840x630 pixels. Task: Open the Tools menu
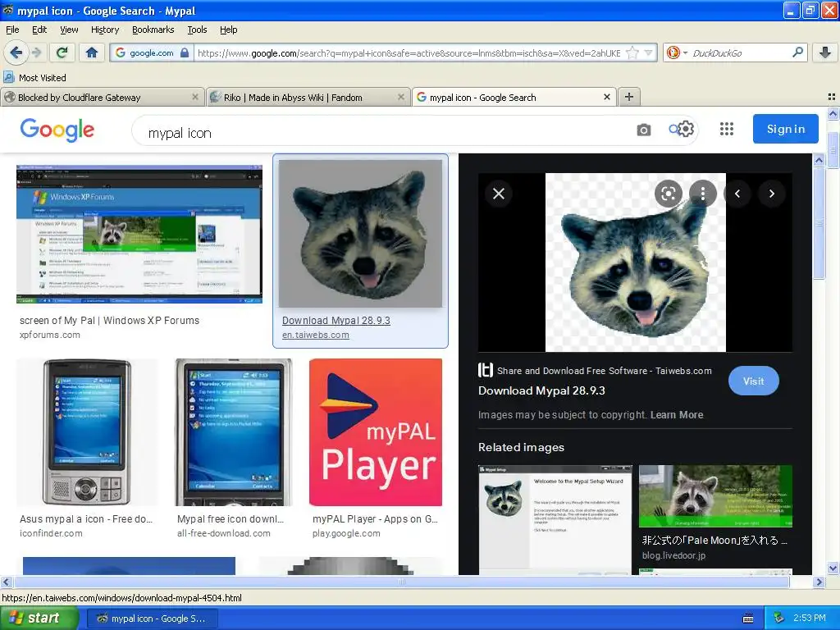197,30
